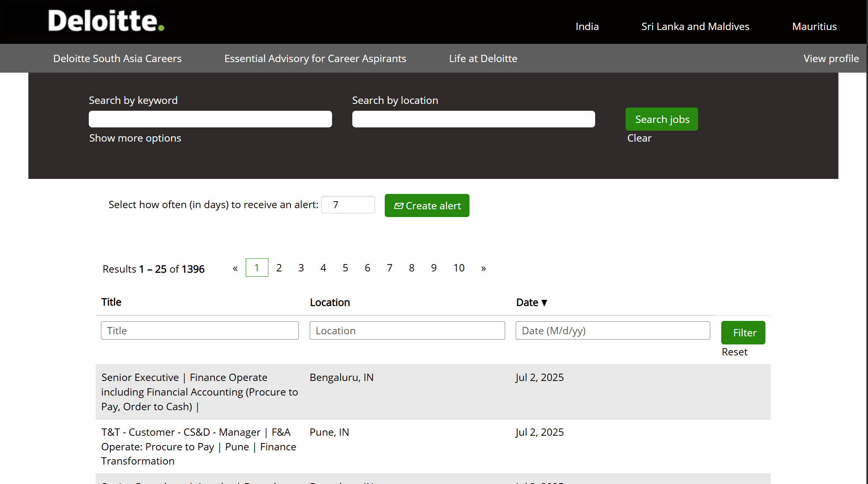Go to next pages with » arrow

[x=484, y=268]
